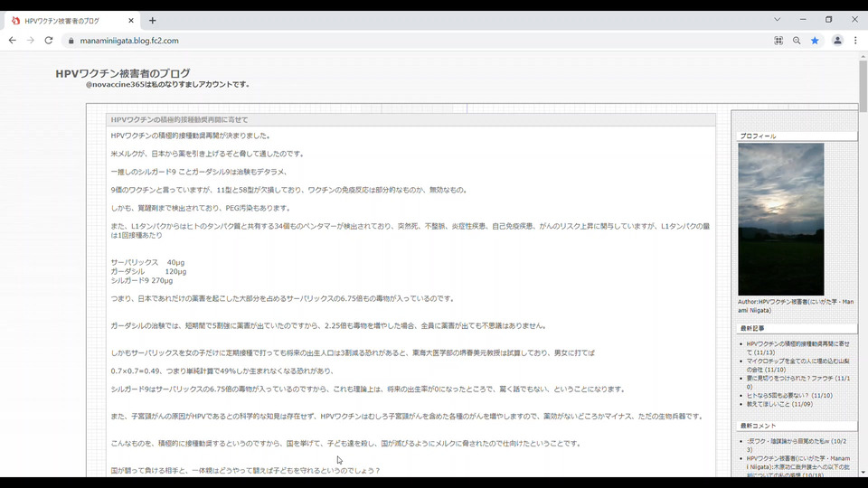Open recent comment by HPVワクチン被害者(にいがた子・Manami Niigata)

click(x=797, y=466)
